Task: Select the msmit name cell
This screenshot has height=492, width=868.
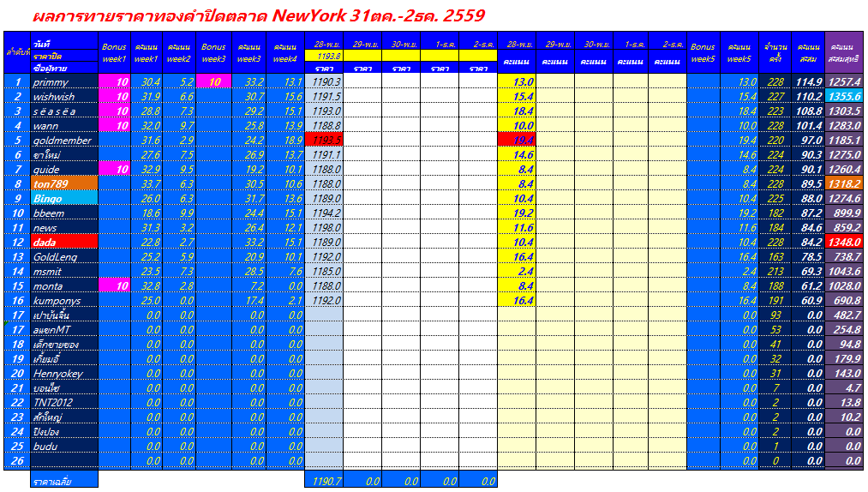Action: [64, 272]
